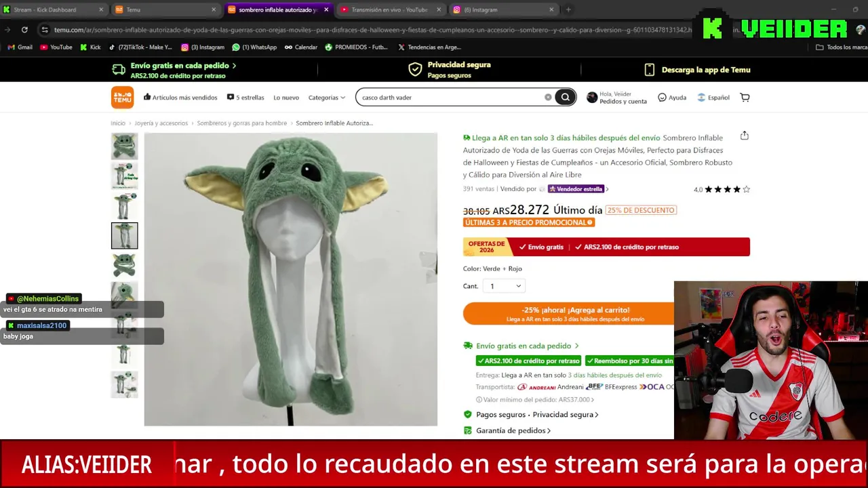Click Privacidad segura Pagos seguros banner
The height and width of the screenshot is (488, 868).
click(x=450, y=70)
